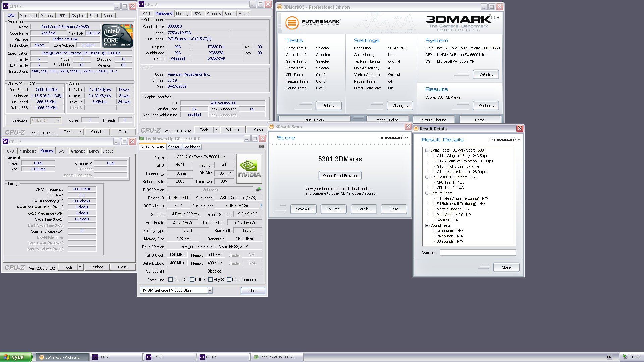Screen dimensions: 644x362
Task: Open Graphics tab in CPU-Z Memory window
Action: click(78, 151)
